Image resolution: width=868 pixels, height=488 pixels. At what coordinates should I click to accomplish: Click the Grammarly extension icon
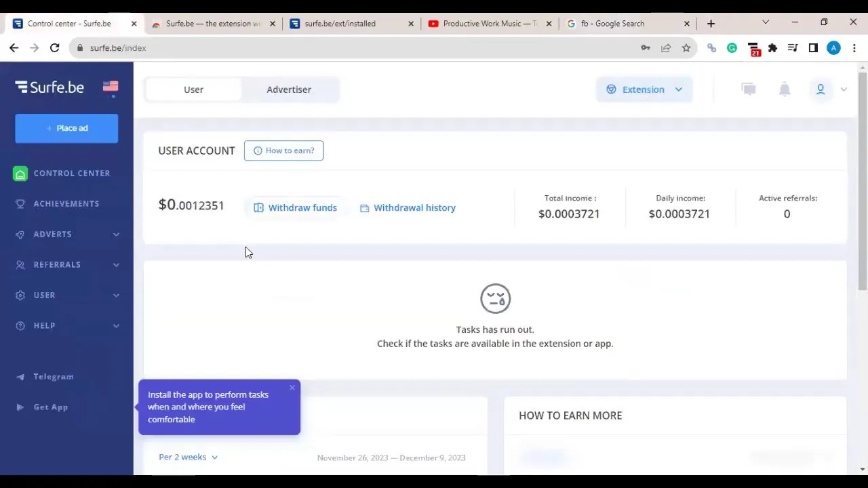pos(732,48)
